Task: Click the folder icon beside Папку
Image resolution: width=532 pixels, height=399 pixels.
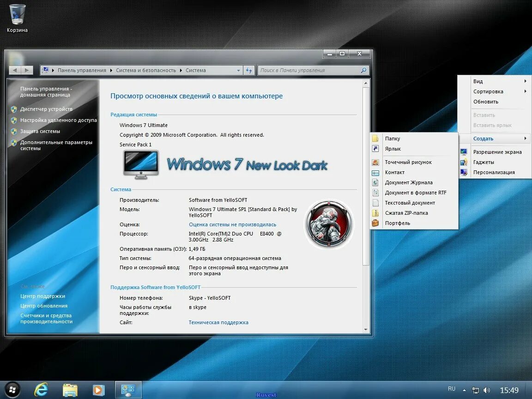Action: tap(375, 139)
